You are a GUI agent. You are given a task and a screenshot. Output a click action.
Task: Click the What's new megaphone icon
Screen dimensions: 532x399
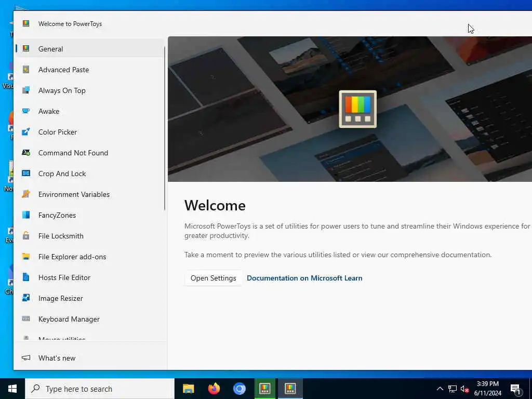(x=26, y=358)
